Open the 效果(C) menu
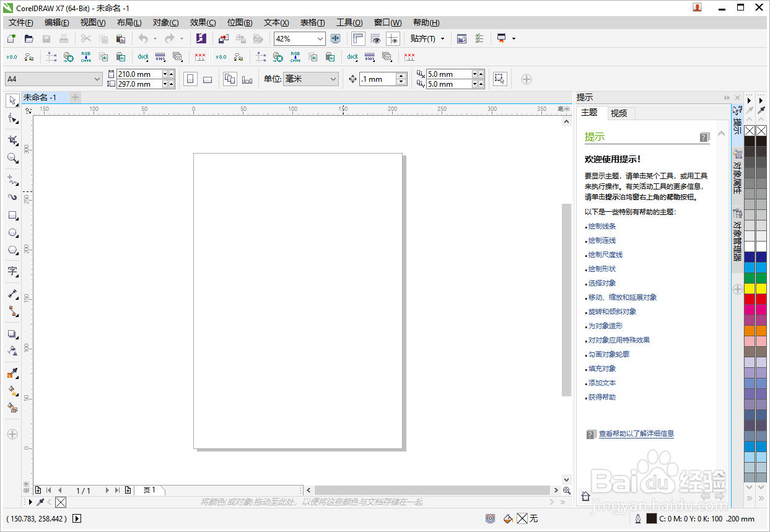 point(203,22)
